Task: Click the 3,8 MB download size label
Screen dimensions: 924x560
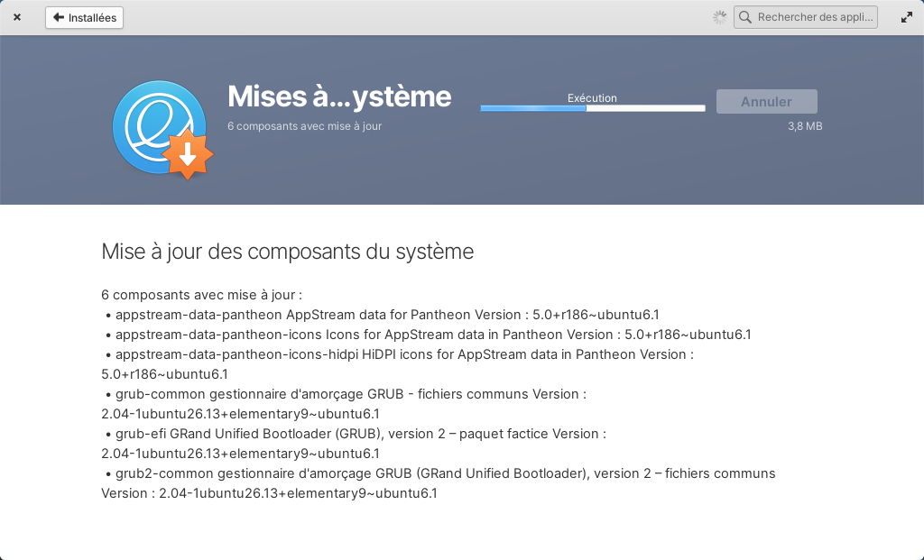Action: click(805, 126)
